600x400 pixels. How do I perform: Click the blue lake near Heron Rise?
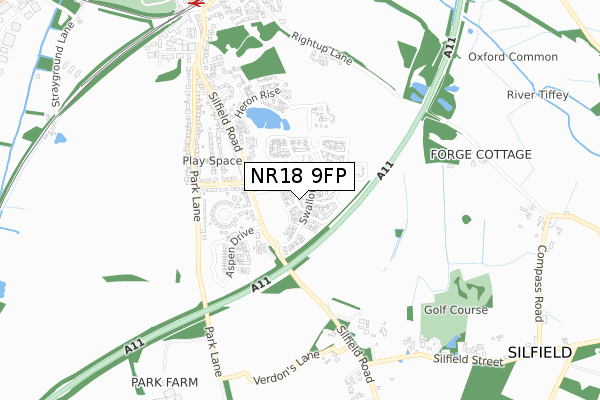(267, 118)
